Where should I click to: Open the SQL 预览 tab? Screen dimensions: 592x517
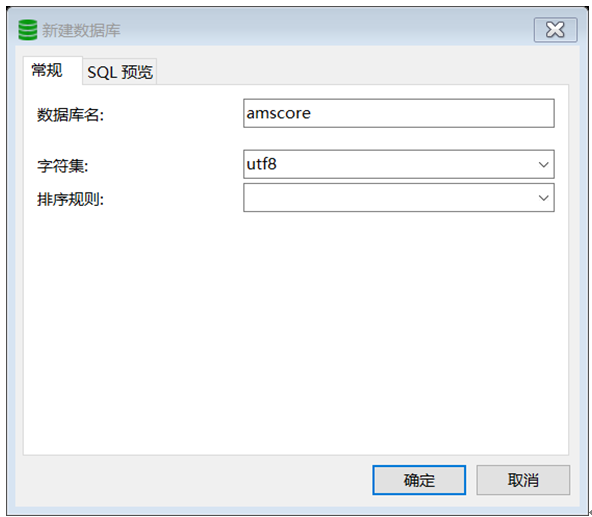pyautogui.click(x=120, y=71)
